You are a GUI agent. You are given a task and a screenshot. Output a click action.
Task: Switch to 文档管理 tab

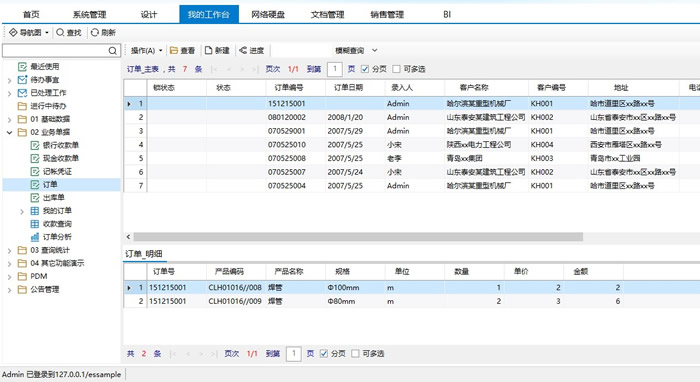tap(327, 14)
